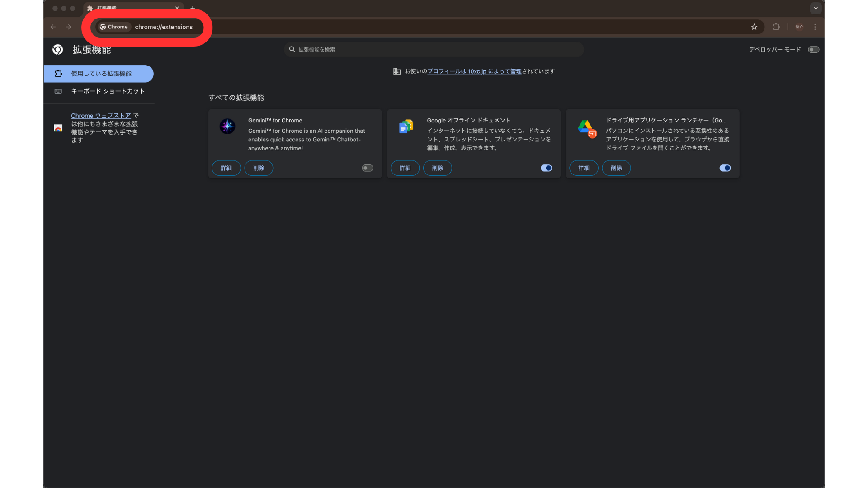Viewport: 868px width, 488px height.
Task: Click the すべての拡張機能 heading
Action: click(236, 98)
